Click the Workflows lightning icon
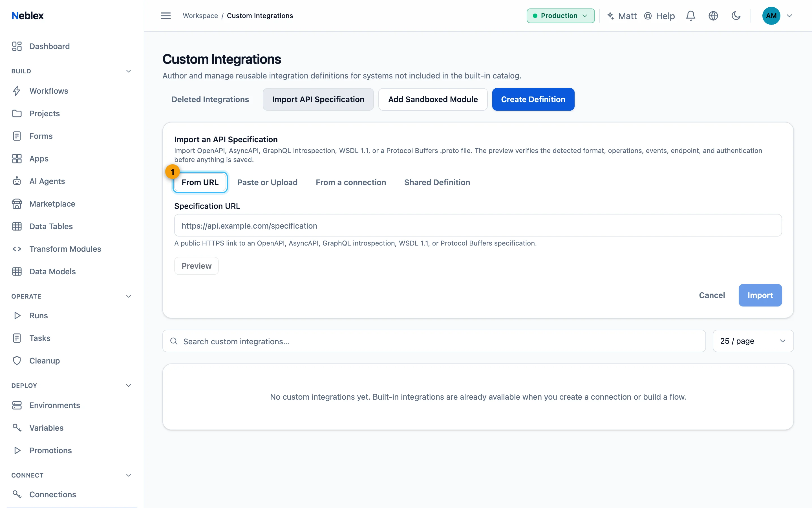812x508 pixels. [x=17, y=91]
